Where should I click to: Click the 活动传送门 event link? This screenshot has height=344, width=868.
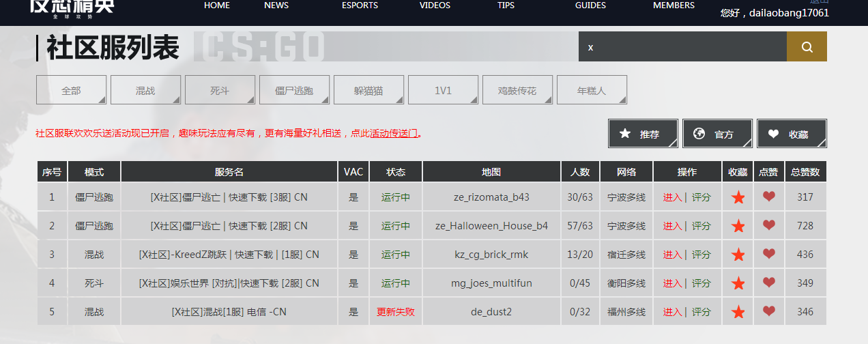point(393,134)
